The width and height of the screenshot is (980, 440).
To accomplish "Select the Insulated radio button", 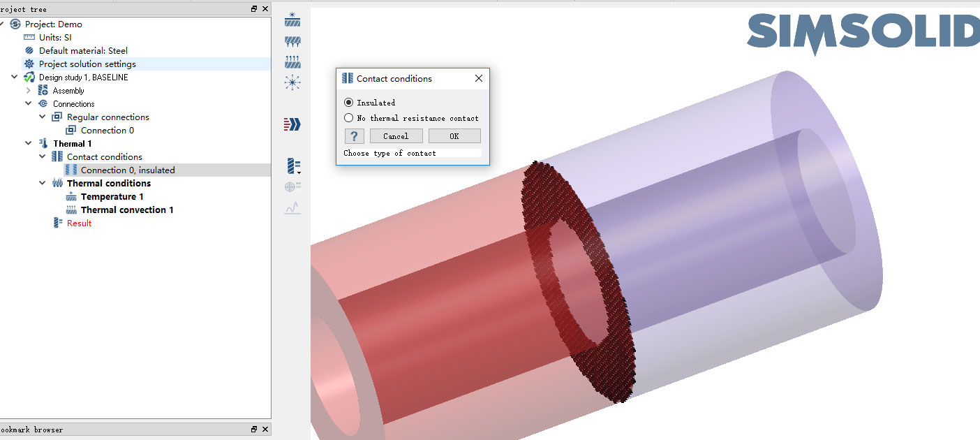I will [x=349, y=103].
